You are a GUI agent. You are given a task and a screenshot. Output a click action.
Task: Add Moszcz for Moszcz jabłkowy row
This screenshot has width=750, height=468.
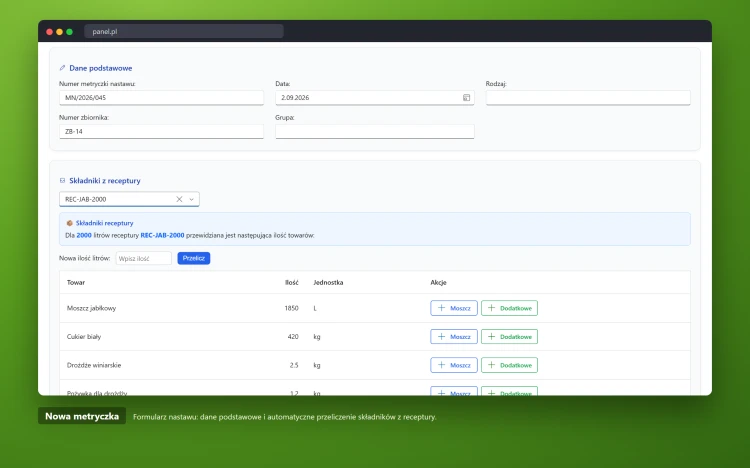[x=454, y=308]
